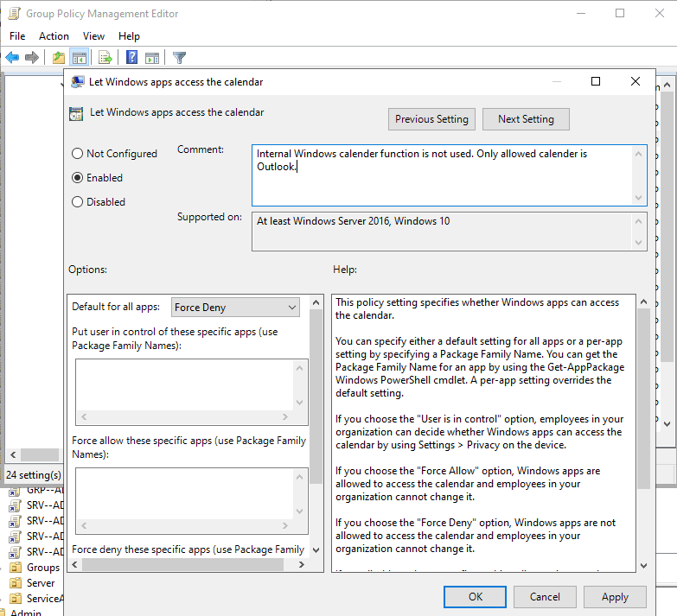This screenshot has height=616, width=677.
Task: Click the Comment box scroll up arrow
Action: click(x=639, y=154)
